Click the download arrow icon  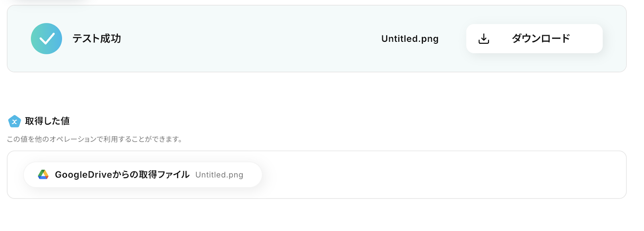pos(484,39)
